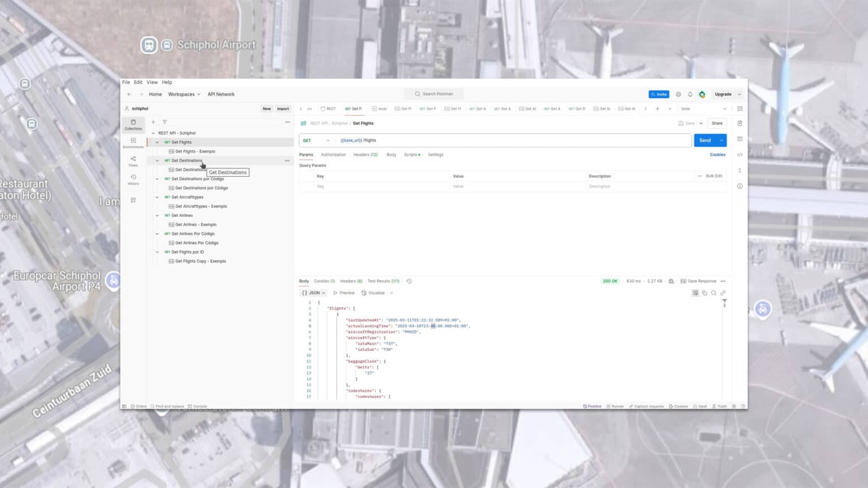Open the File menu

pos(126,82)
